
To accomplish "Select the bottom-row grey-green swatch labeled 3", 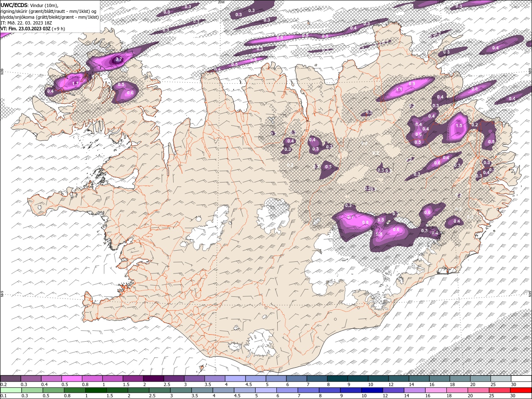I will 180,390.
